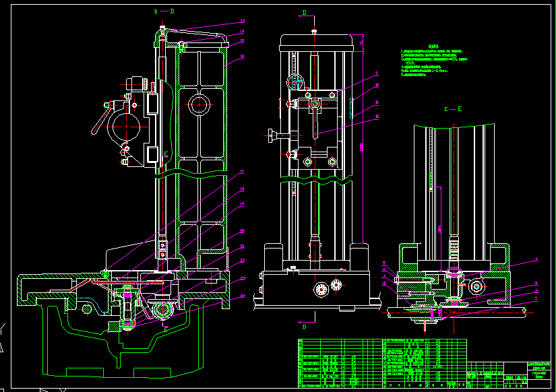This screenshot has height=392, width=556.
Task: Select part balloon number 6
Action: click(x=384, y=269)
